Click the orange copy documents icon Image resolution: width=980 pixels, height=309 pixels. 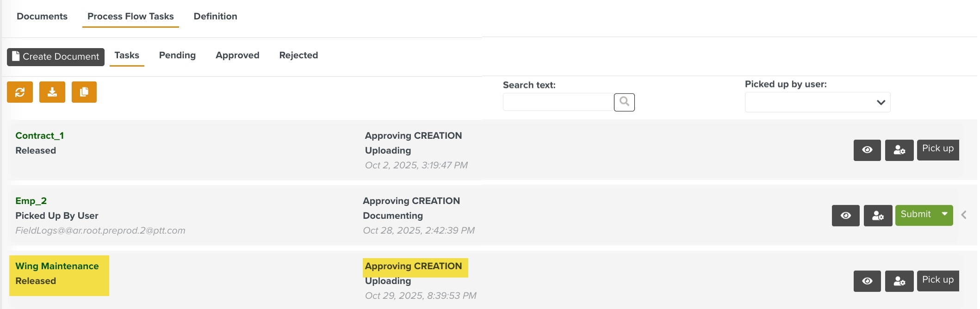click(84, 92)
